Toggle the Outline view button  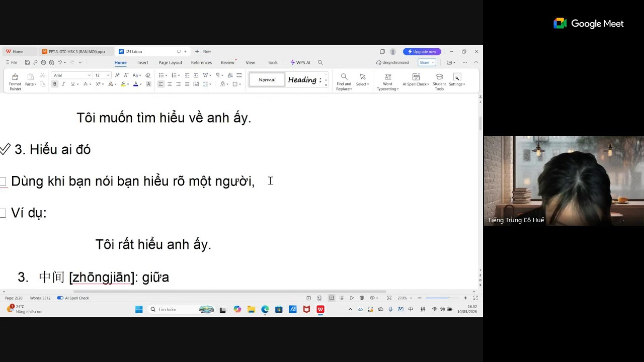click(x=341, y=298)
